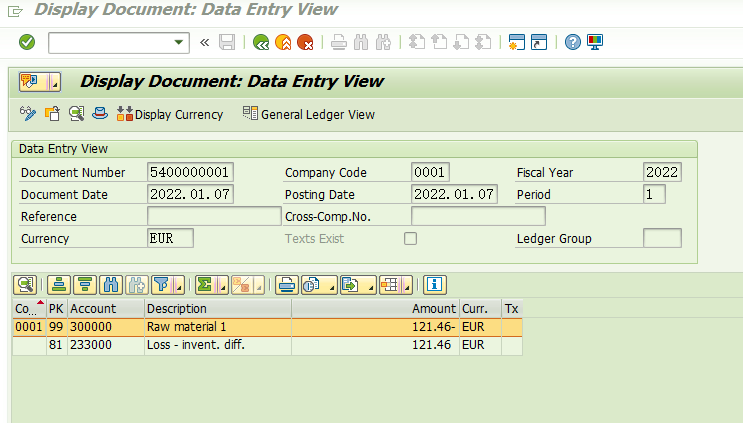The height and width of the screenshot is (423, 743).
Task: Click the Print icon in the table toolbar
Action: 287,285
